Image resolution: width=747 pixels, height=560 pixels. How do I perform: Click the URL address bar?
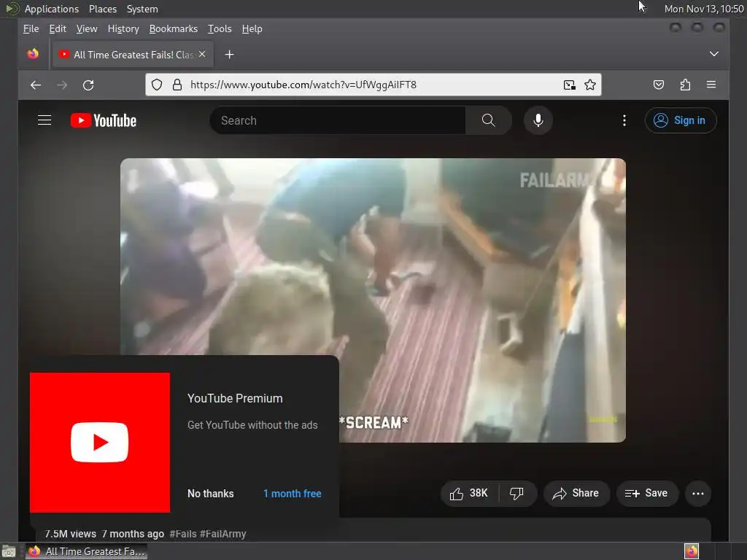373,85
